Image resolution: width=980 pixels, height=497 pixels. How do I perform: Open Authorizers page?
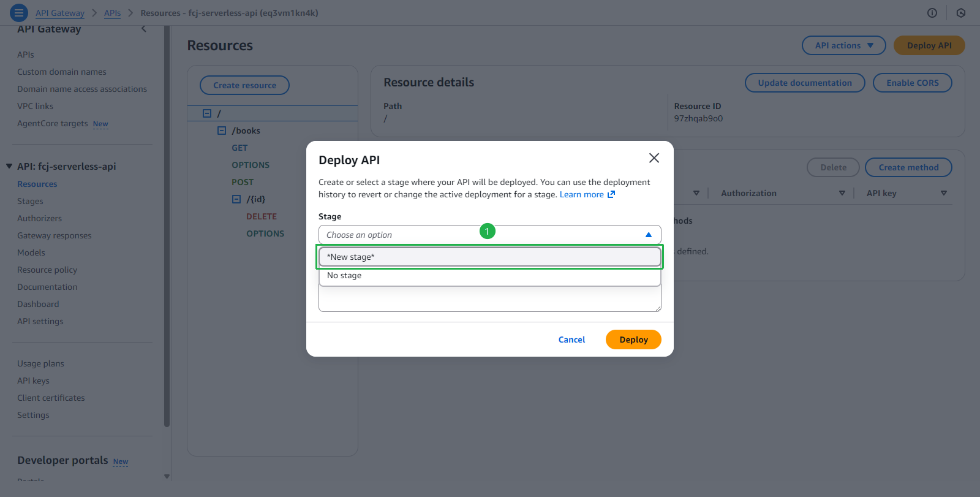click(x=39, y=218)
